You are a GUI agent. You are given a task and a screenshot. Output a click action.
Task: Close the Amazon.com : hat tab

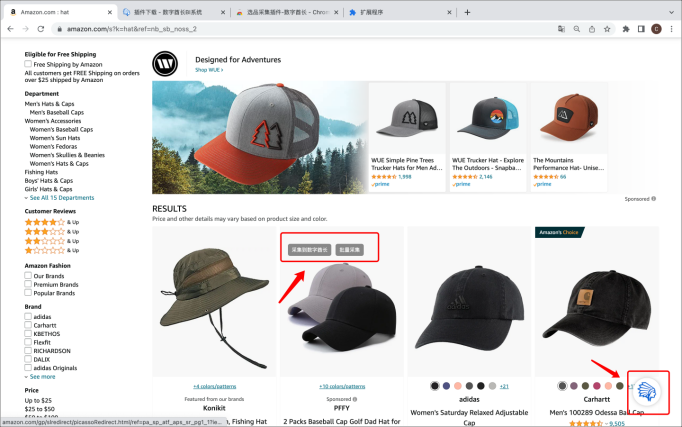pyautogui.click(x=110, y=13)
